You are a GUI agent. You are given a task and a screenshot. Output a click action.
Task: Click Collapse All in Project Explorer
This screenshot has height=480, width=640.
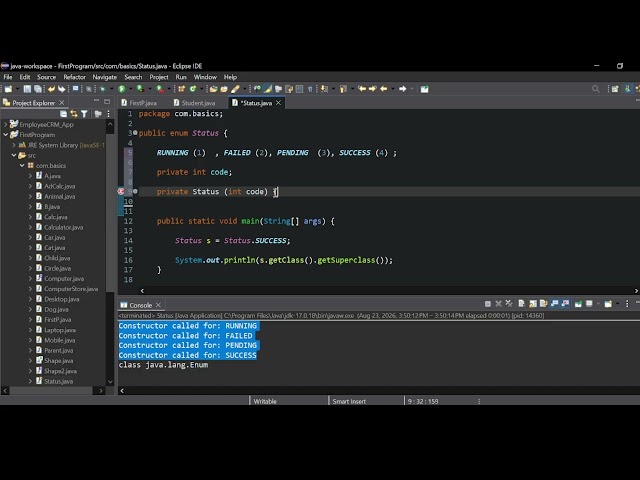point(63,114)
